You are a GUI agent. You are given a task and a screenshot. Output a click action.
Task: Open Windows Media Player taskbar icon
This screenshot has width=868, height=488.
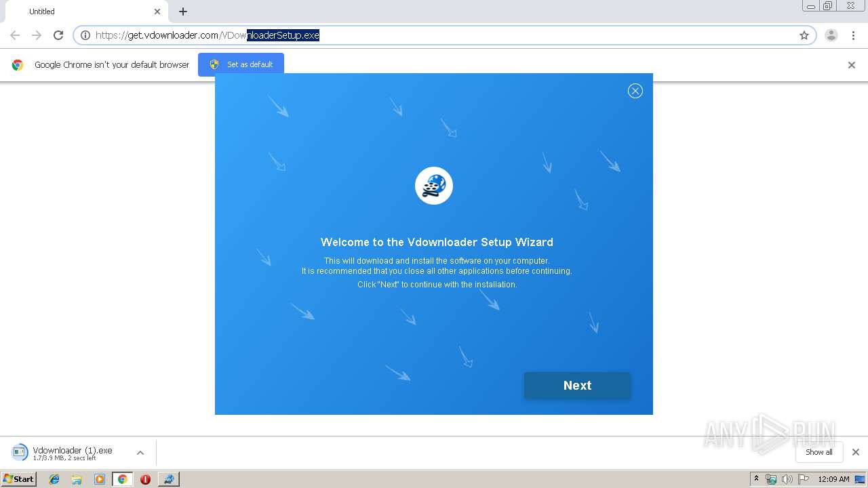[100, 479]
